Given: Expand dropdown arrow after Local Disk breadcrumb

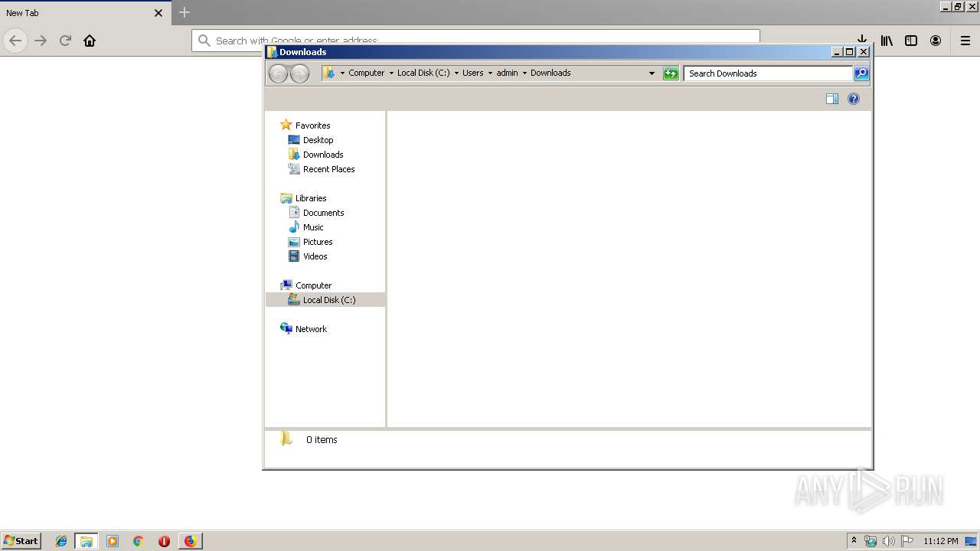Looking at the screenshot, I should pos(456,73).
